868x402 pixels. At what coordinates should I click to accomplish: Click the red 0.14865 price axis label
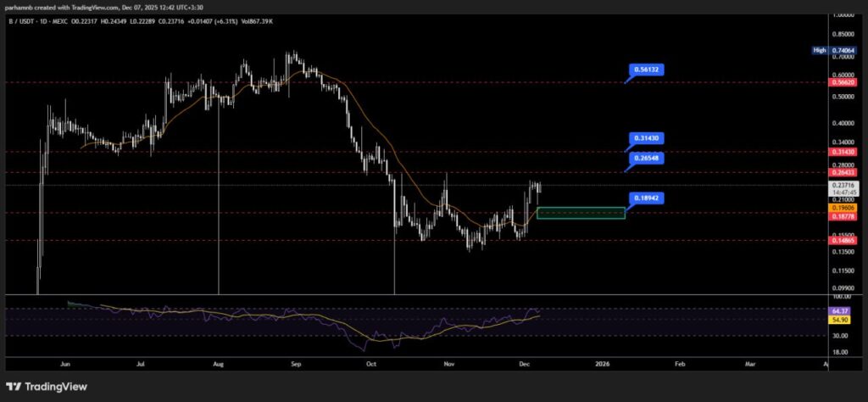pyautogui.click(x=845, y=241)
